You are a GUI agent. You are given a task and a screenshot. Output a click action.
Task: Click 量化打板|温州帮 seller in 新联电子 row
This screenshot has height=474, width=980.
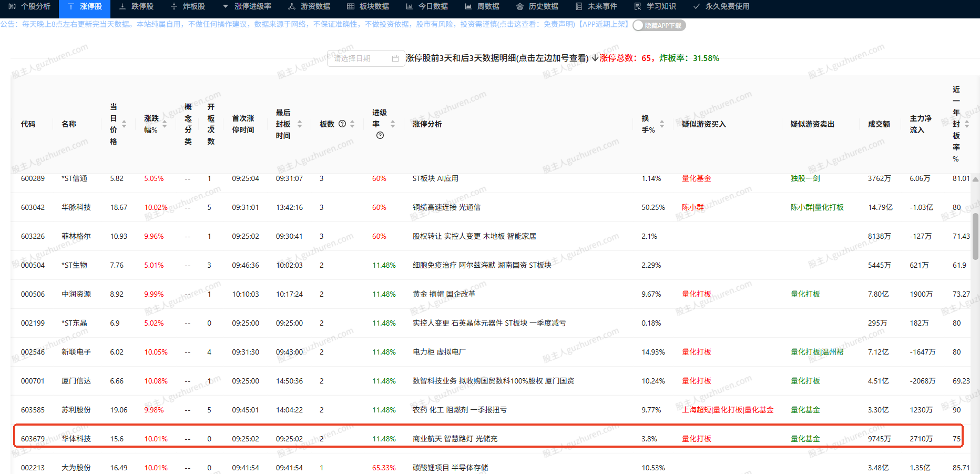(817, 352)
